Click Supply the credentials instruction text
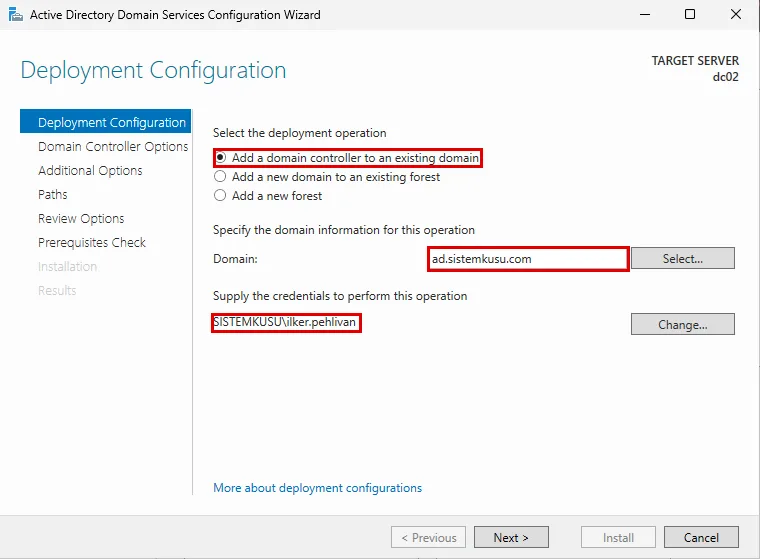760x559 pixels. [340, 296]
